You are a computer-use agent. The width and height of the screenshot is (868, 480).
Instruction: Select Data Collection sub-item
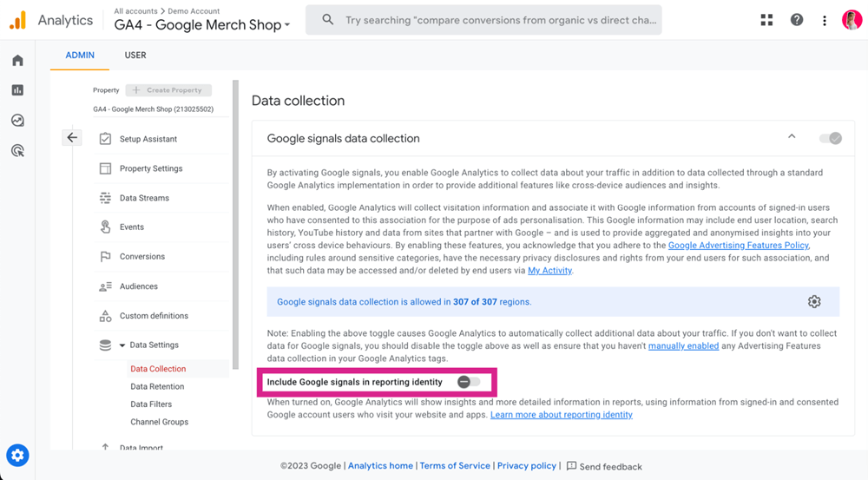[158, 369]
